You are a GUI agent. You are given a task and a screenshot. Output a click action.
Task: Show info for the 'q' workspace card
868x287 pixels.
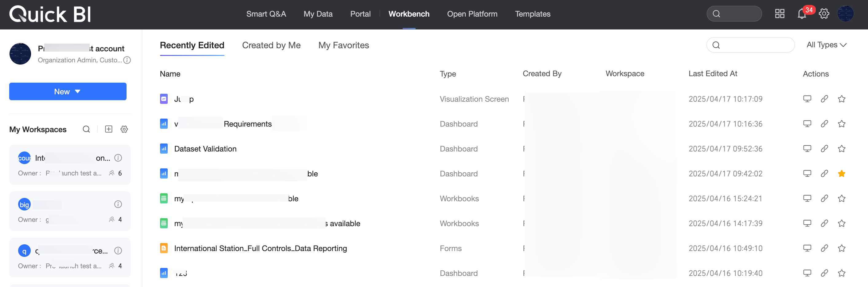(x=118, y=250)
